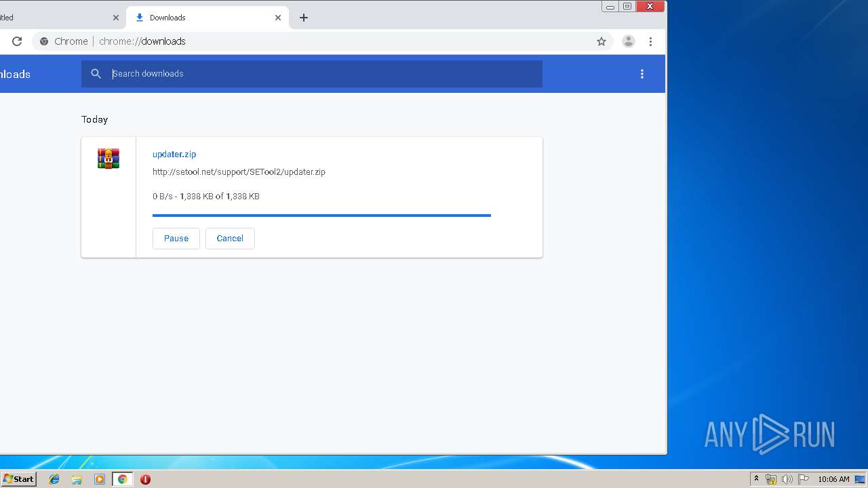Image resolution: width=868 pixels, height=488 pixels.
Task: Click the Chrome site info icon in address bar
Action: (x=44, y=41)
